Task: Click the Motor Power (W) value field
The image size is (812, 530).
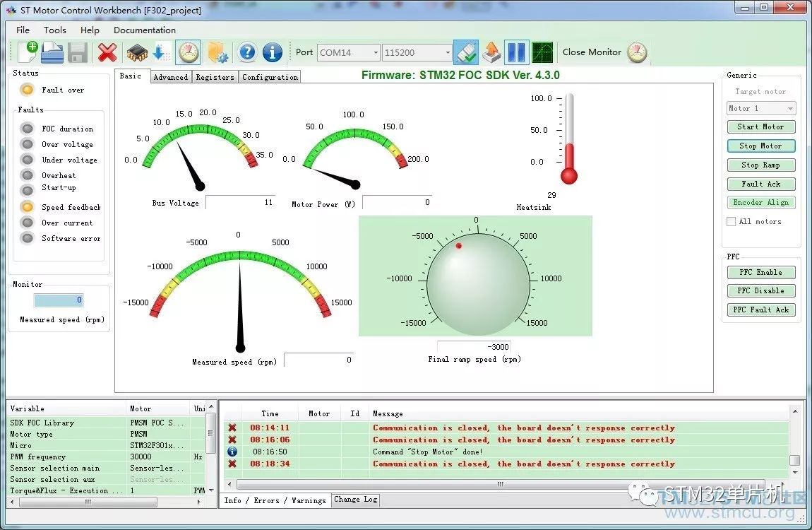Action: click(x=398, y=202)
